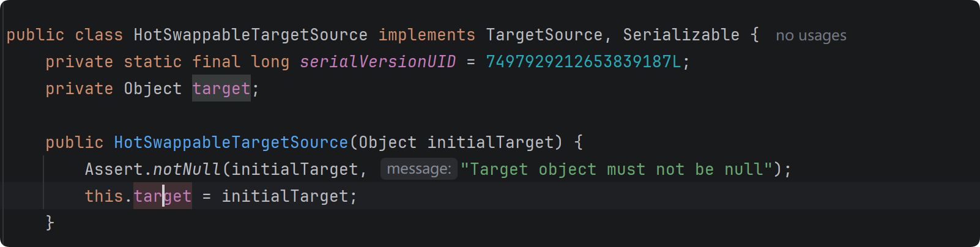This screenshot has width=980, height=247.
Task: Click the implements keyword
Action: 426,35
